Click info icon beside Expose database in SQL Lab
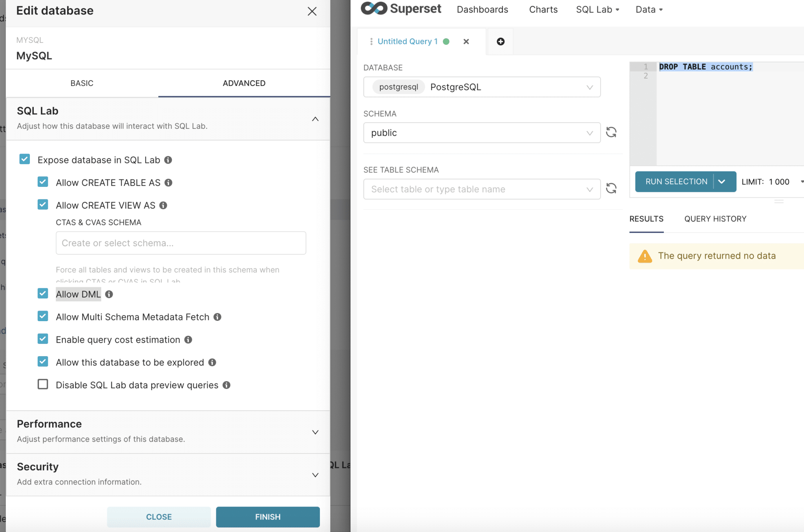Viewport: 804px width, 532px height. pos(169,160)
